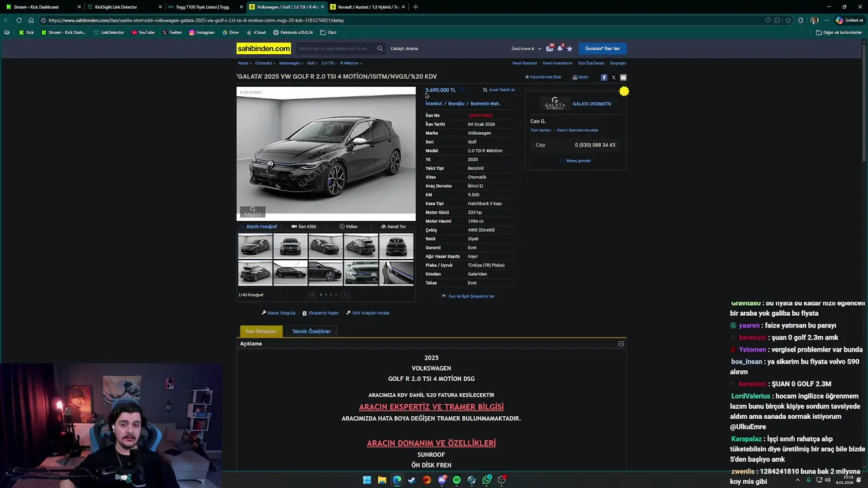Click the price info icon

[x=462, y=90]
